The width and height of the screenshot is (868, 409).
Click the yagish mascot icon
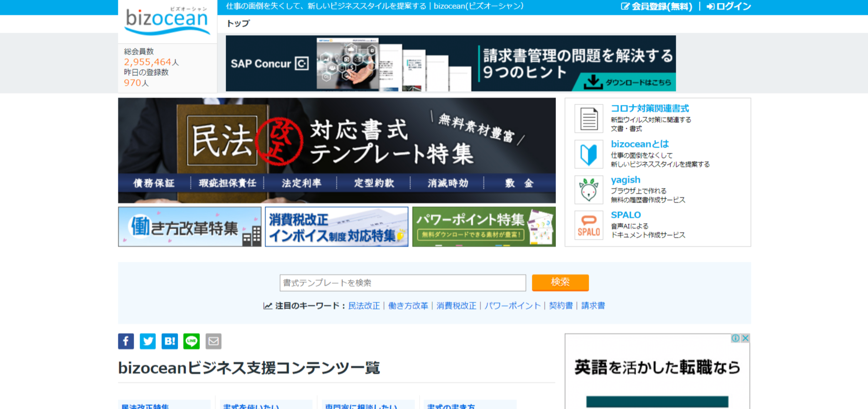tap(589, 190)
